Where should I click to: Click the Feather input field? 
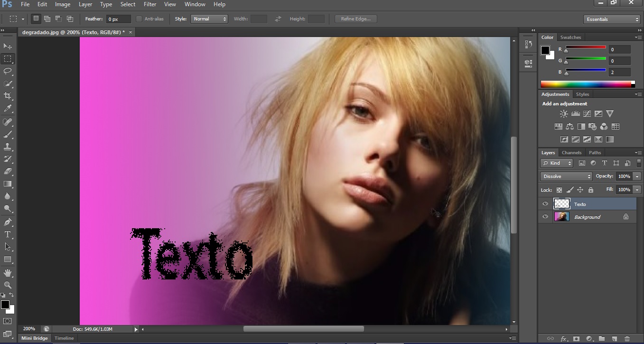pos(119,19)
